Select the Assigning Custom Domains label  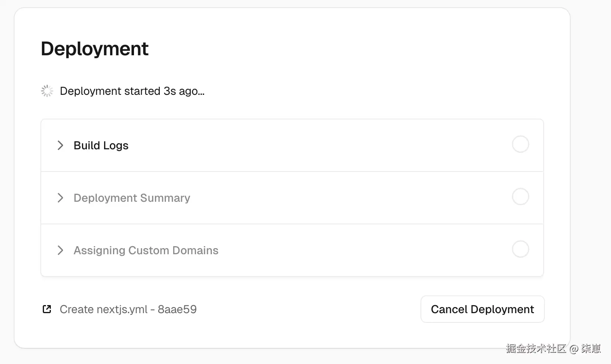(146, 251)
